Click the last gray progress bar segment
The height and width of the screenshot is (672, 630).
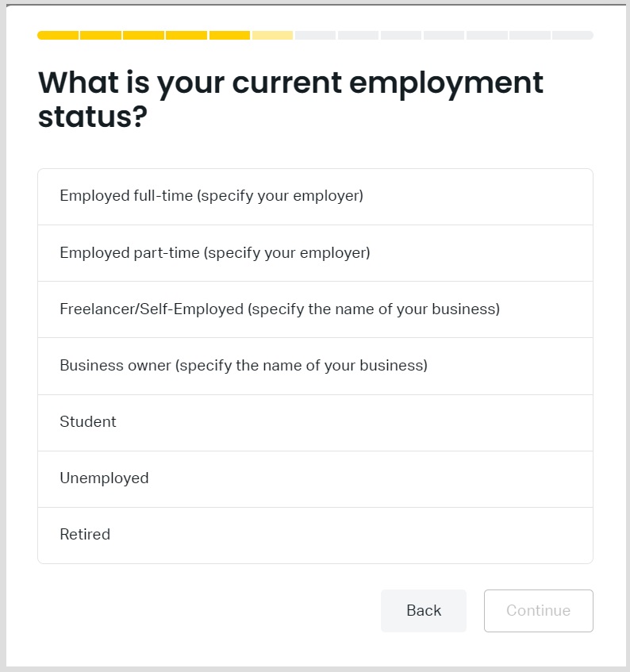pyautogui.click(x=573, y=35)
